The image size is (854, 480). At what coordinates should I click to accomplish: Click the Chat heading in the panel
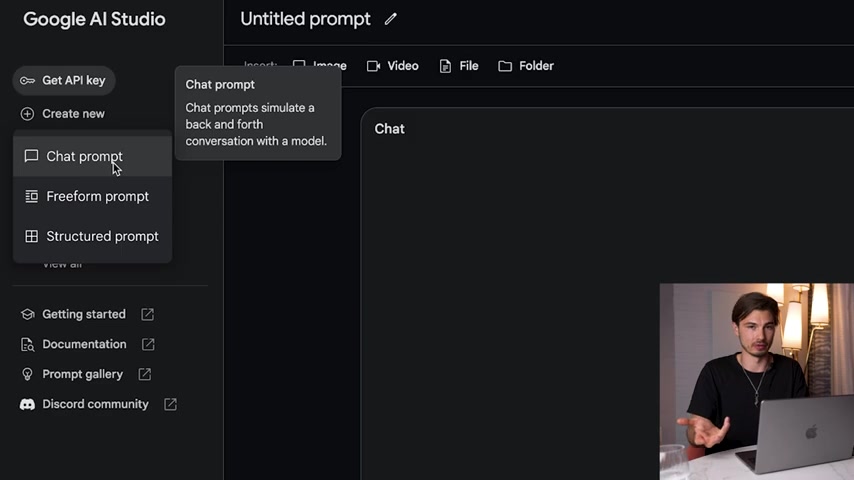389,129
